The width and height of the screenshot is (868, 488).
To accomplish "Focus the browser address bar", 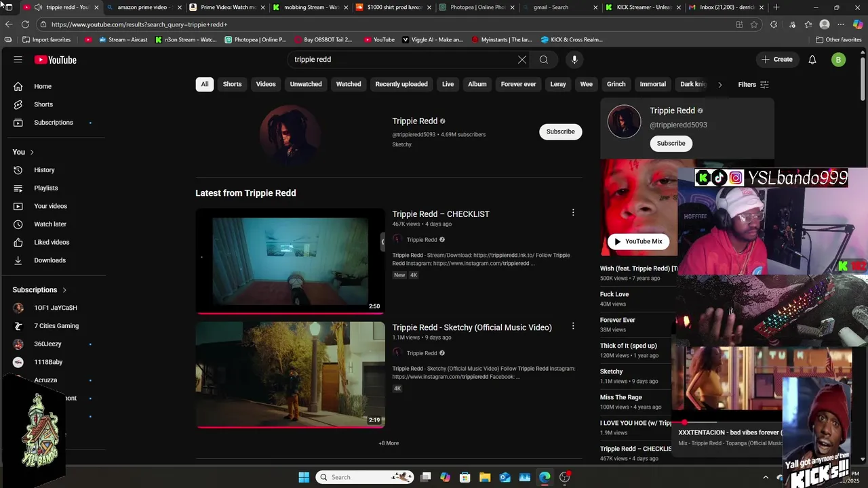I will click(387, 24).
